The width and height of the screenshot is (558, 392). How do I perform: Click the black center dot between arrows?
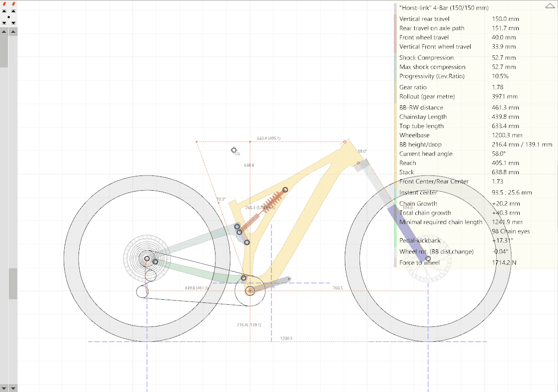(x=9, y=17)
